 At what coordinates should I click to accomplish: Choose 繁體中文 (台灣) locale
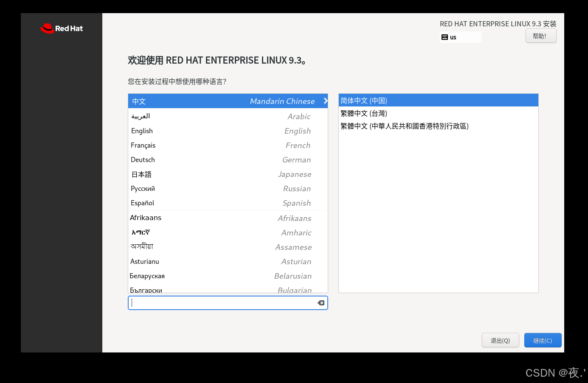tap(439, 113)
